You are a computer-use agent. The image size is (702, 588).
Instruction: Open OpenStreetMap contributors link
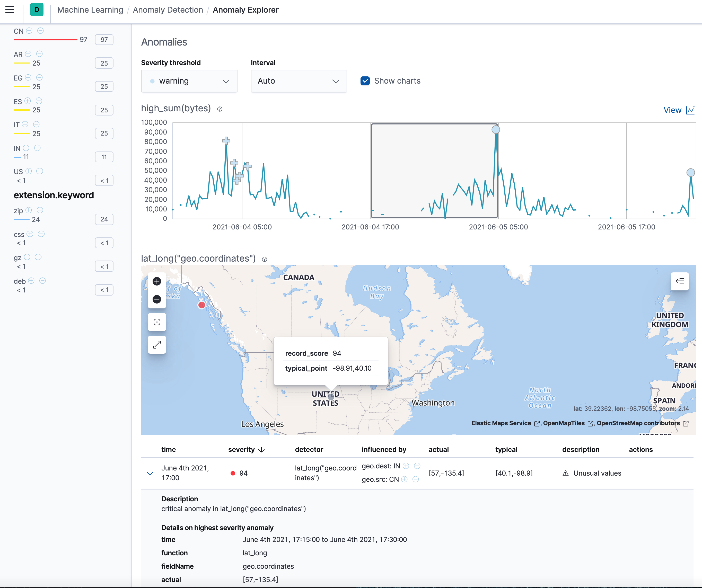click(x=642, y=423)
